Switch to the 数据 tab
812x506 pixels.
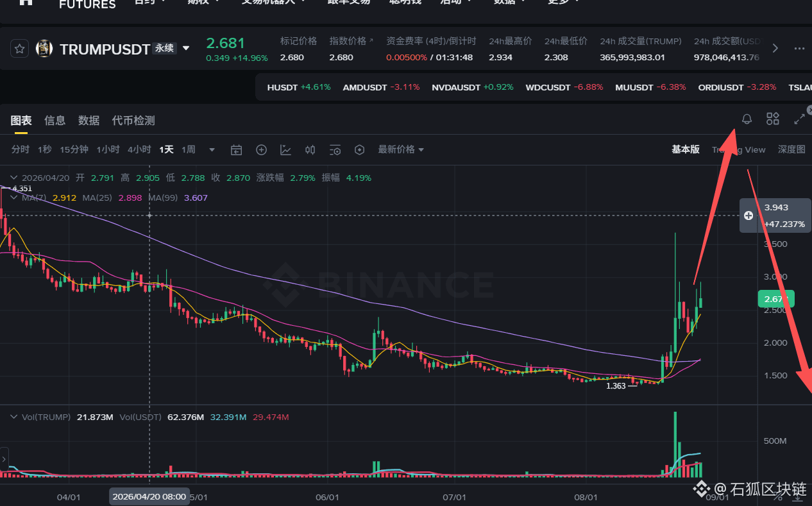tap(89, 121)
